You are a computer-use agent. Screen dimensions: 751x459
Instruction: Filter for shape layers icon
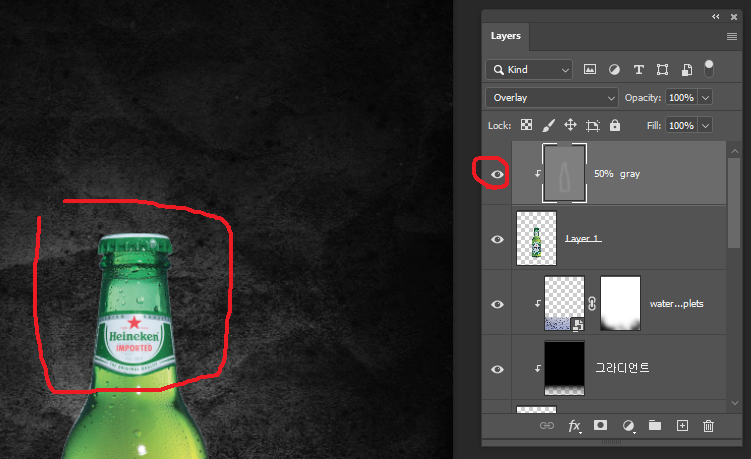coord(662,69)
